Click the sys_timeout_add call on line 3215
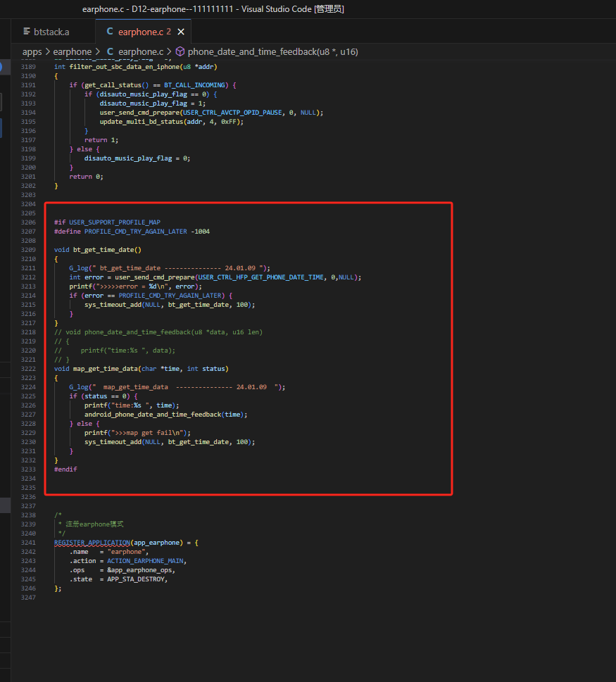616x682 pixels. (170, 305)
